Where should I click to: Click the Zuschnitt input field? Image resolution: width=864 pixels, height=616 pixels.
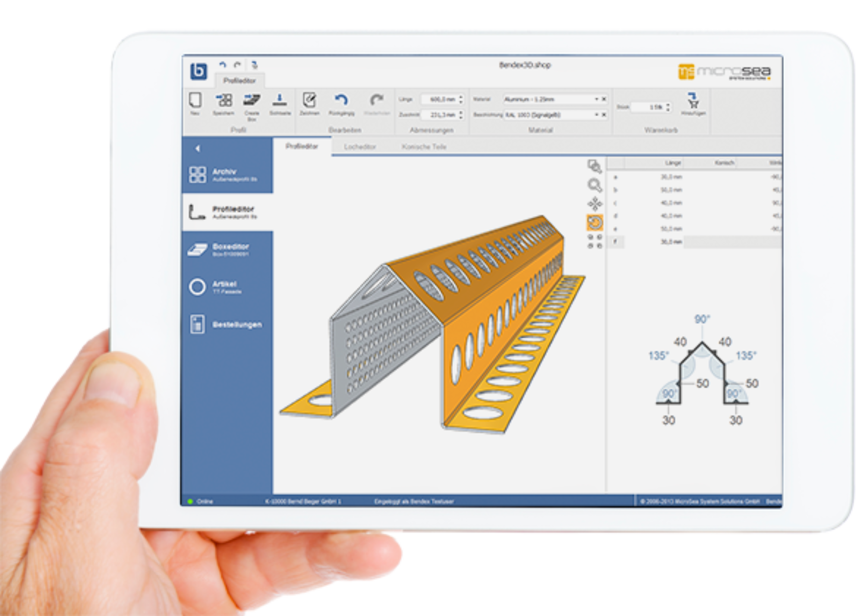(440, 115)
